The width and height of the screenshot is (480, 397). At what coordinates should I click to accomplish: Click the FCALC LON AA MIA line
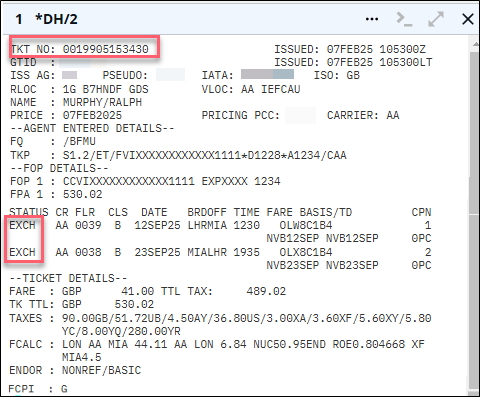[217, 344]
